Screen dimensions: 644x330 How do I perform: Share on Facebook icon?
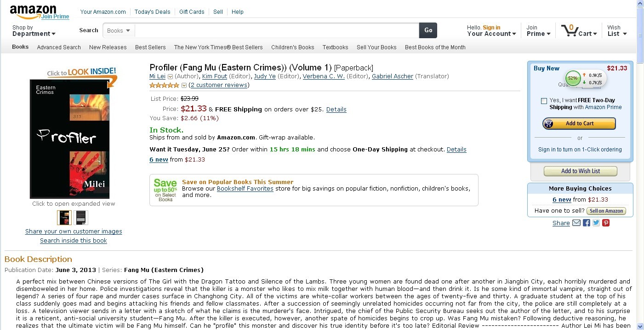click(x=587, y=223)
